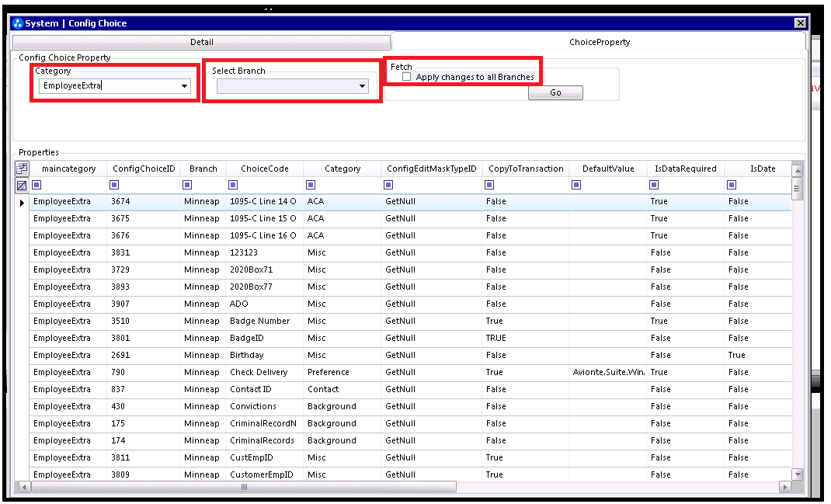Sort by CopyToTransaction column header
831x504 pixels.
click(x=526, y=169)
